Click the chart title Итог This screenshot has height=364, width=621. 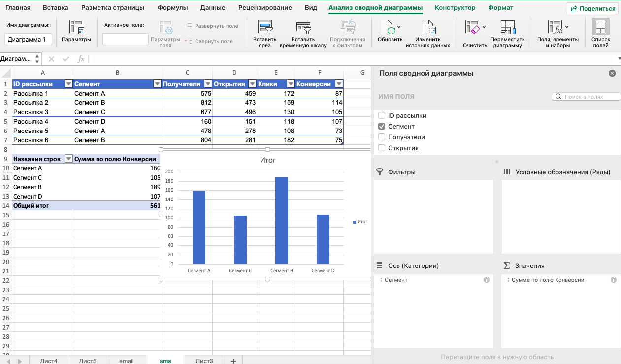(268, 160)
